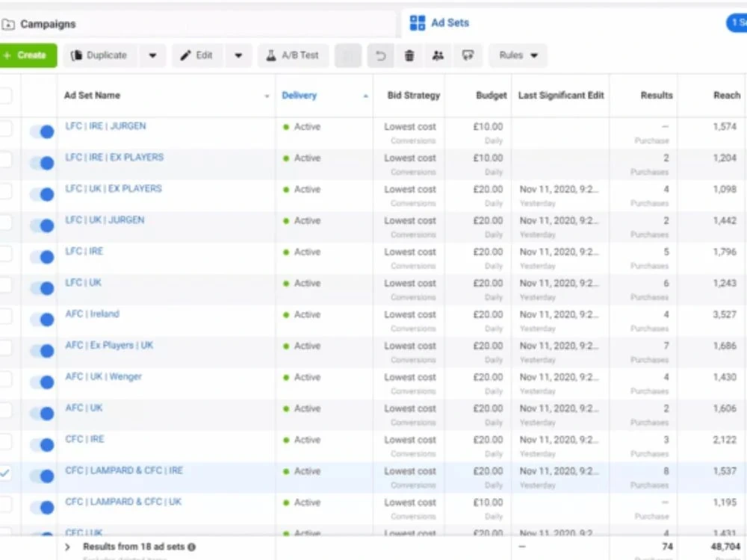The width and height of the screenshot is (747, 560).
Task: Open the Edit dropdown arrow
Action: click(238, 56)
